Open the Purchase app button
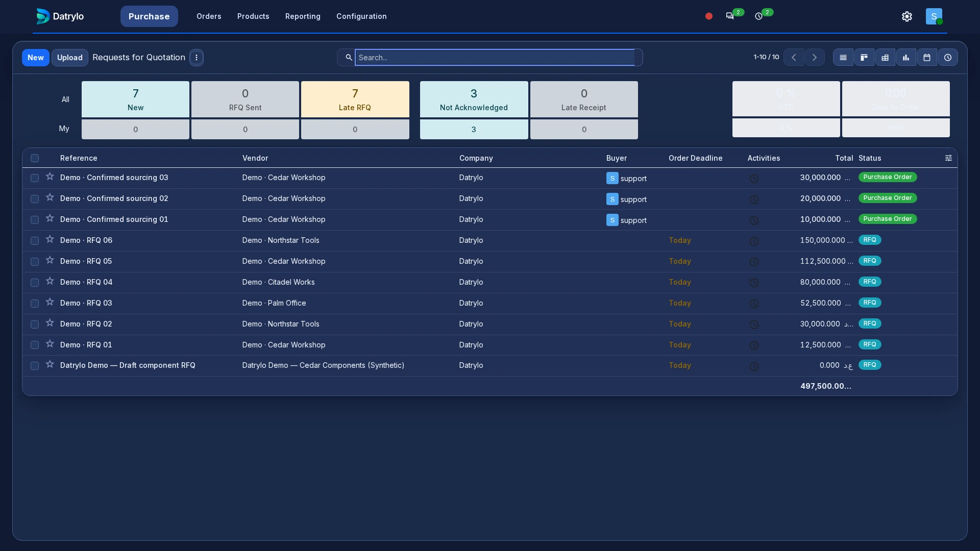This screenshot has width=980, height=551. [x=149, y=16]
